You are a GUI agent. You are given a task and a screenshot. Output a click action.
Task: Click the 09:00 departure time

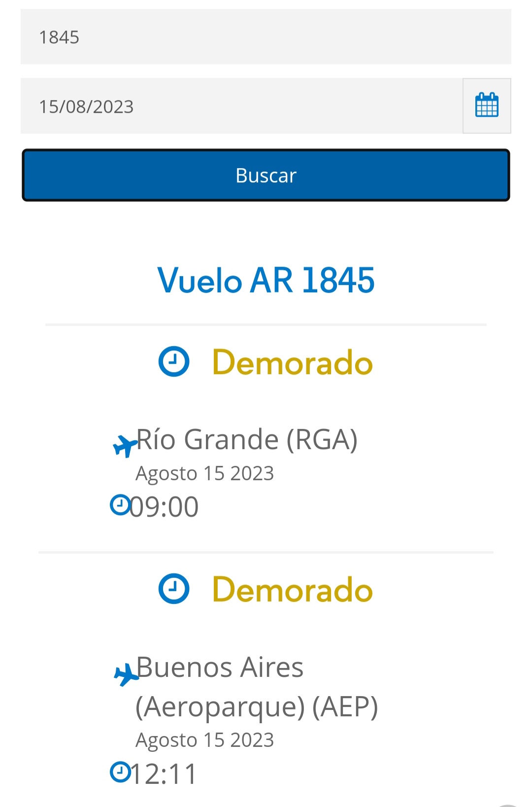164,507
